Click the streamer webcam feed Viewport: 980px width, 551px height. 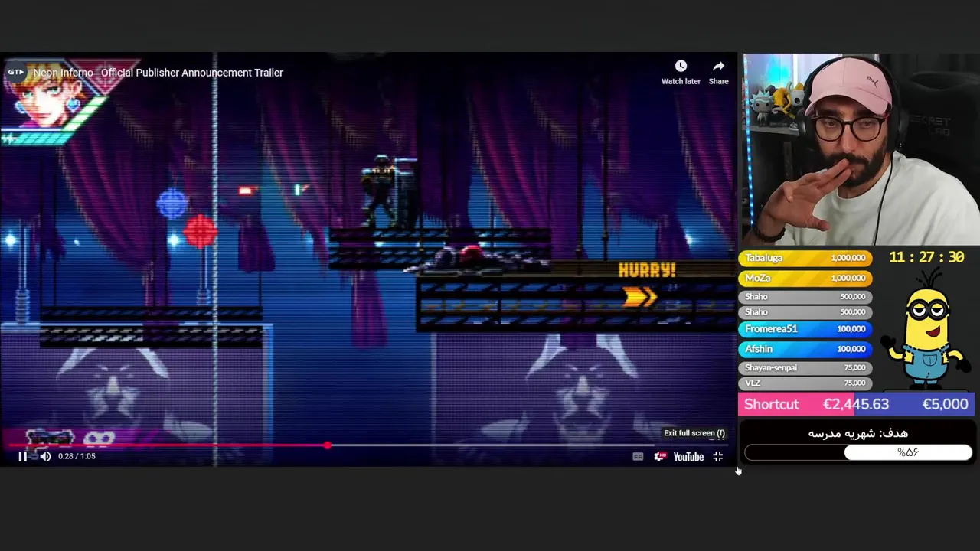point(861,148)
